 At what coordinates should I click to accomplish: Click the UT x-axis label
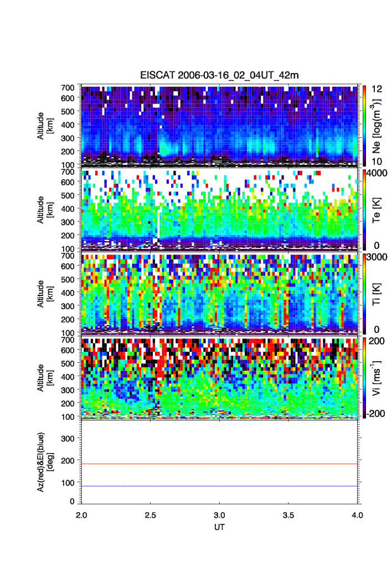tap(219, 527)
